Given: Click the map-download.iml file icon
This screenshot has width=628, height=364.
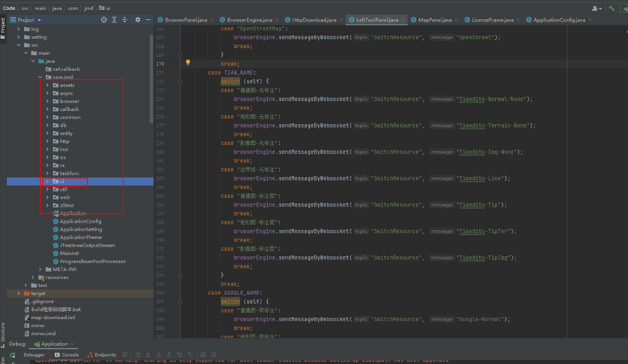Looking at the screenshot, I should (27, 317).
